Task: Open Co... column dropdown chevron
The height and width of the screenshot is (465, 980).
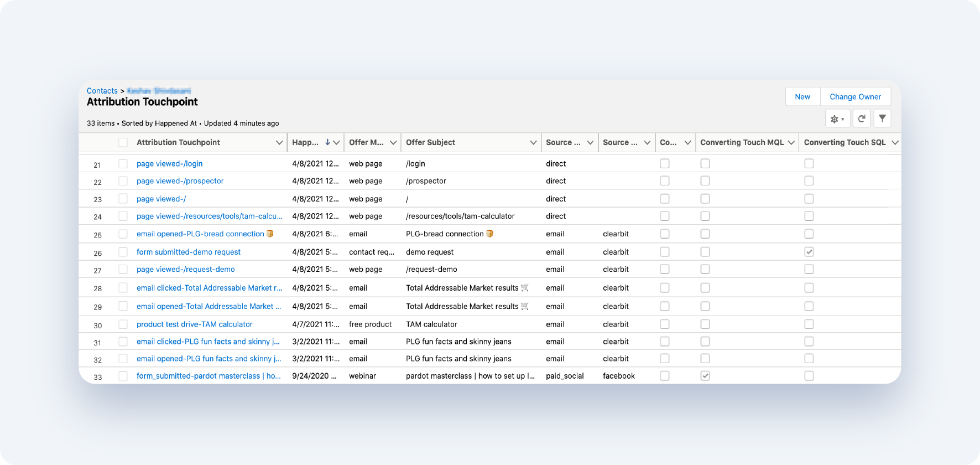Action: pyautogui.click(x=687, y=142)
